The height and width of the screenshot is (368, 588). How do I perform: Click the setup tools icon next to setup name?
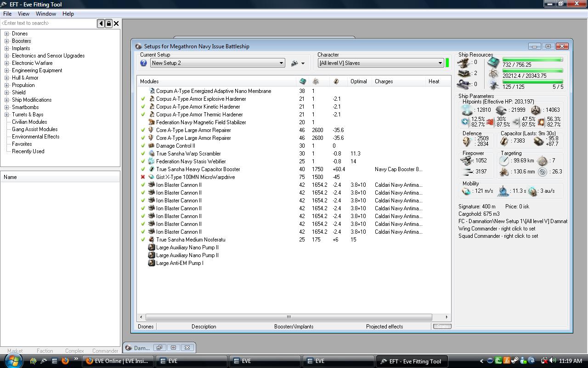(294, 63)
